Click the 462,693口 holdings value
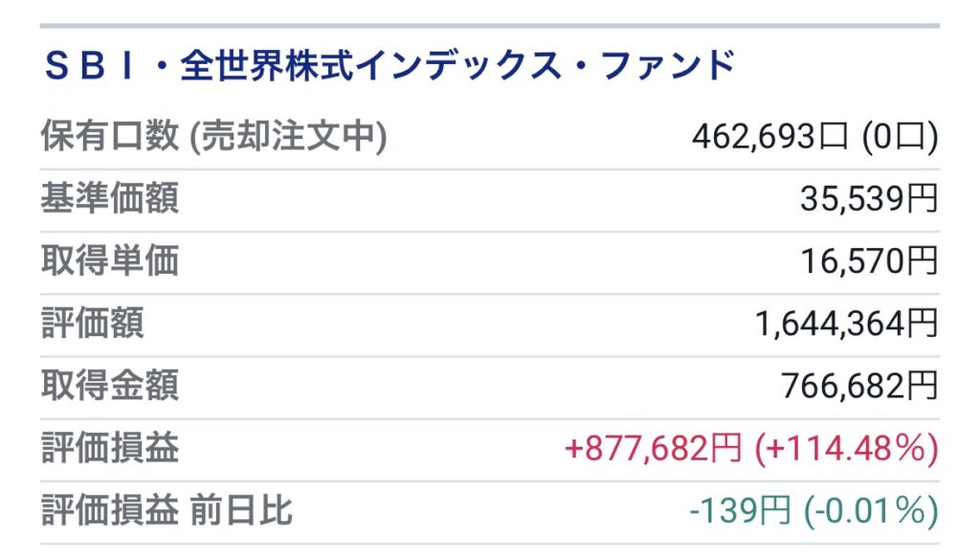Screen dimensions: 980x560 coord(770,136)
